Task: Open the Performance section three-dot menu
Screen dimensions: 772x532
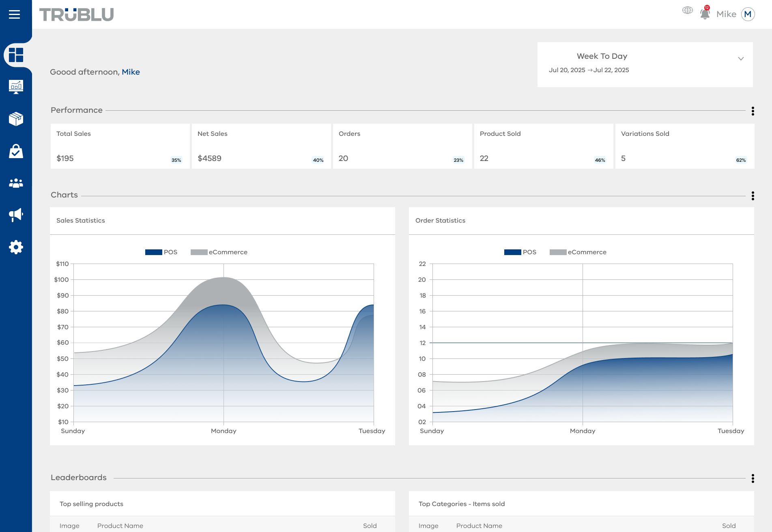Action: (753, 111)
